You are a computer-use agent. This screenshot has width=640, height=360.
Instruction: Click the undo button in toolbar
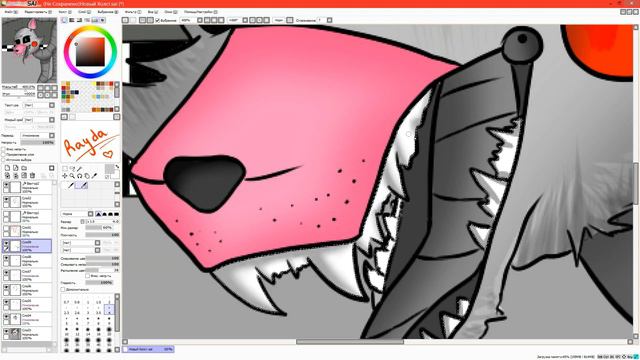pyautogui.click(x=126, y=20)
